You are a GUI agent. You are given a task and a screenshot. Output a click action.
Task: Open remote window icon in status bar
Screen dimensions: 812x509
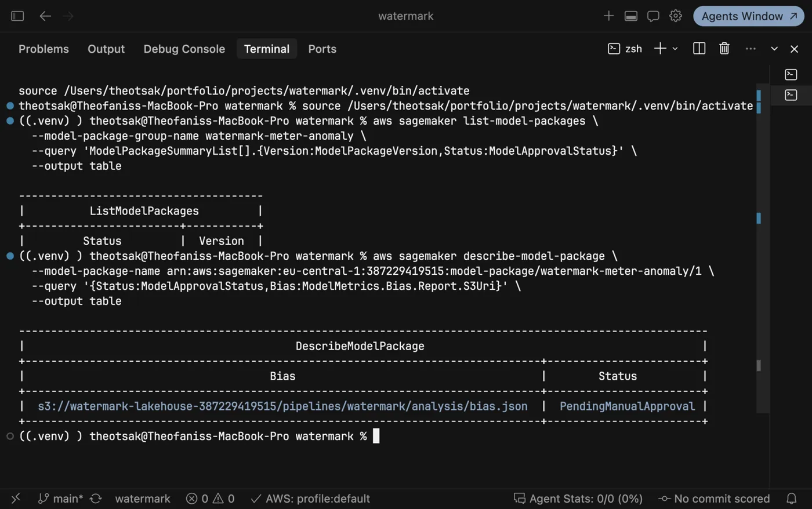(x=16, y=499)
